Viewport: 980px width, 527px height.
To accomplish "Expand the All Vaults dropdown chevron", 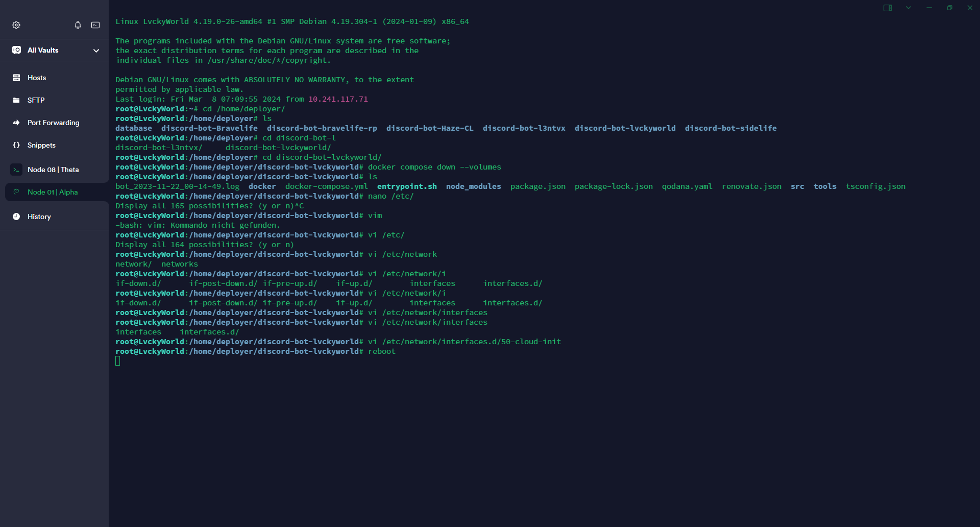I will (x=96, y=51).
